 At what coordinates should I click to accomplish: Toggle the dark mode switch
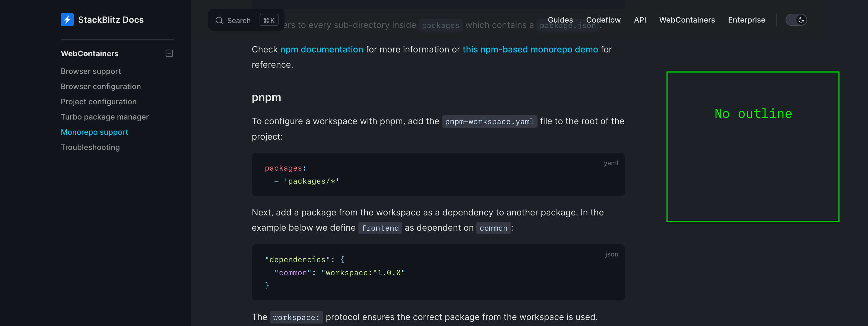pos(796,20)
